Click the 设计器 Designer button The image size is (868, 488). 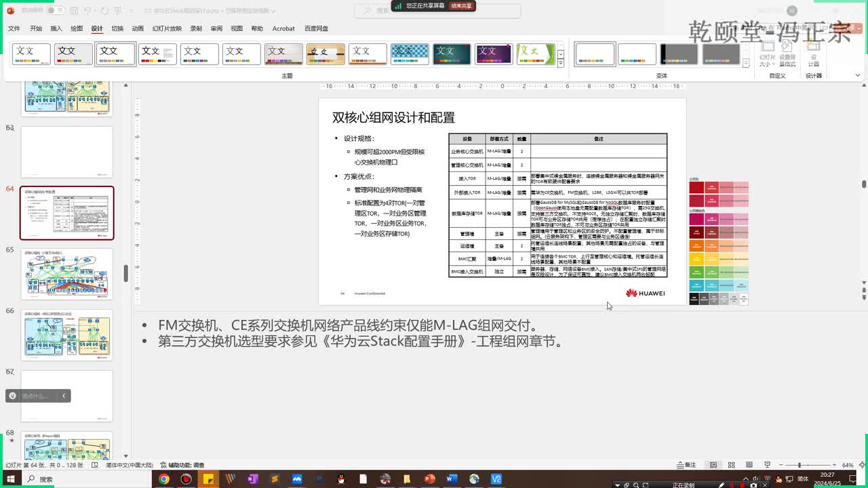814,53
